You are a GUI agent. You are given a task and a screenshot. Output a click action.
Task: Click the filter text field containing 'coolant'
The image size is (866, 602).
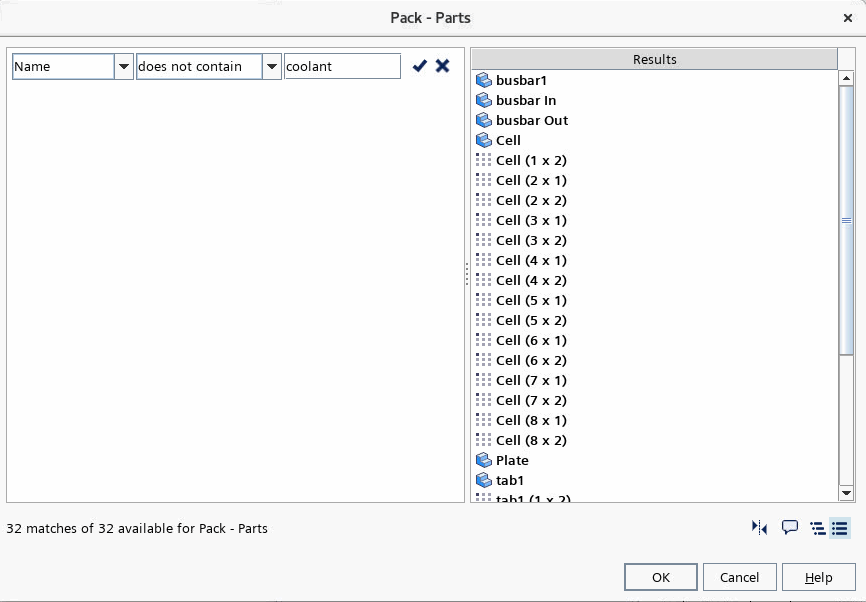pos(342,66)
